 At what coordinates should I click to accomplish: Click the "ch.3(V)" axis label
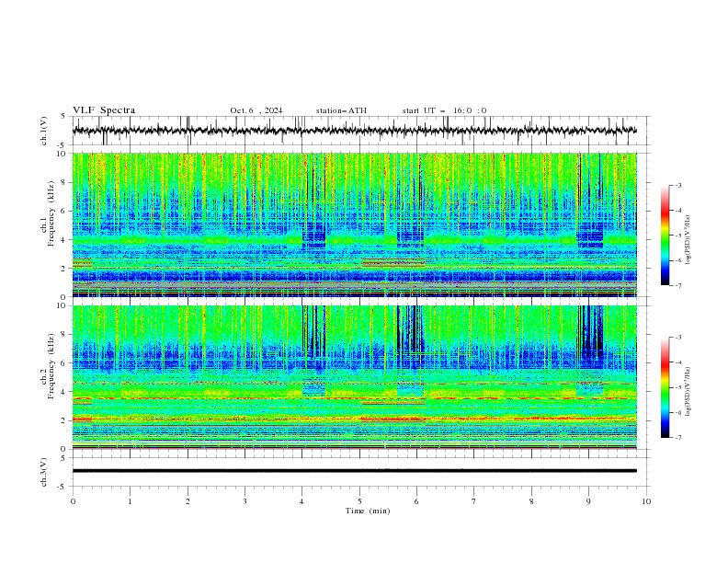(44, 472)
